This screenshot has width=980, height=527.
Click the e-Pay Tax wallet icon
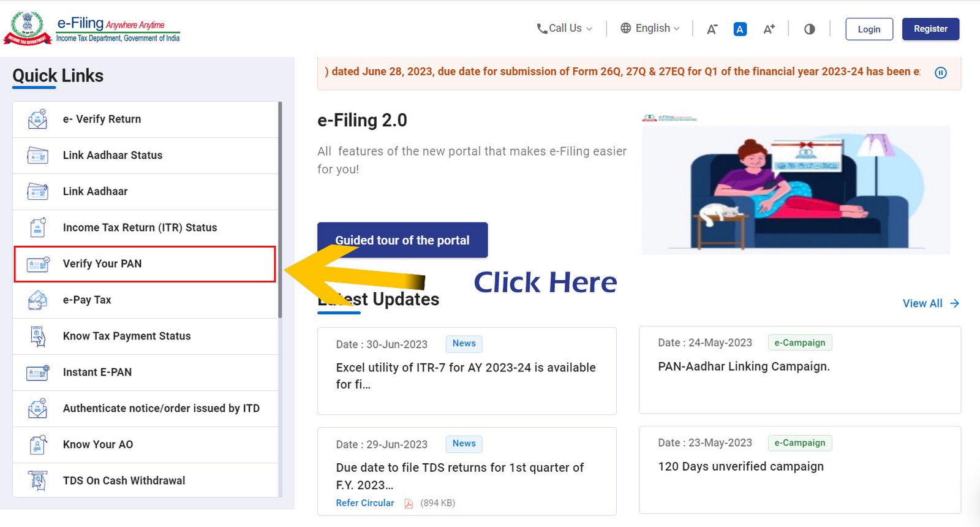click(x=37, y=300)
